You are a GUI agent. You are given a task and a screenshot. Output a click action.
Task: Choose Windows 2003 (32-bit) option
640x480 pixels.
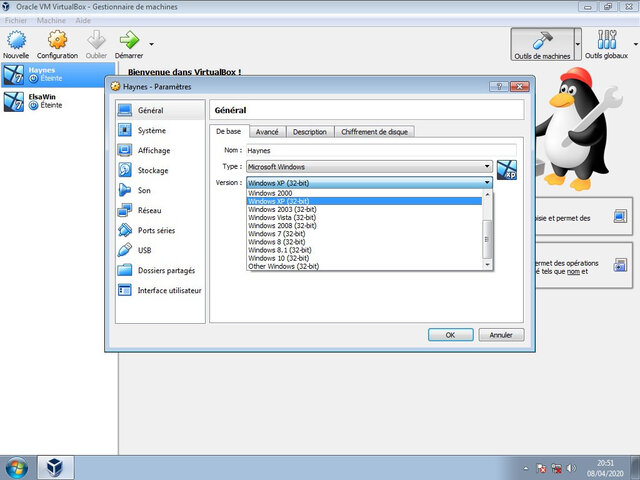pos(364,209)
